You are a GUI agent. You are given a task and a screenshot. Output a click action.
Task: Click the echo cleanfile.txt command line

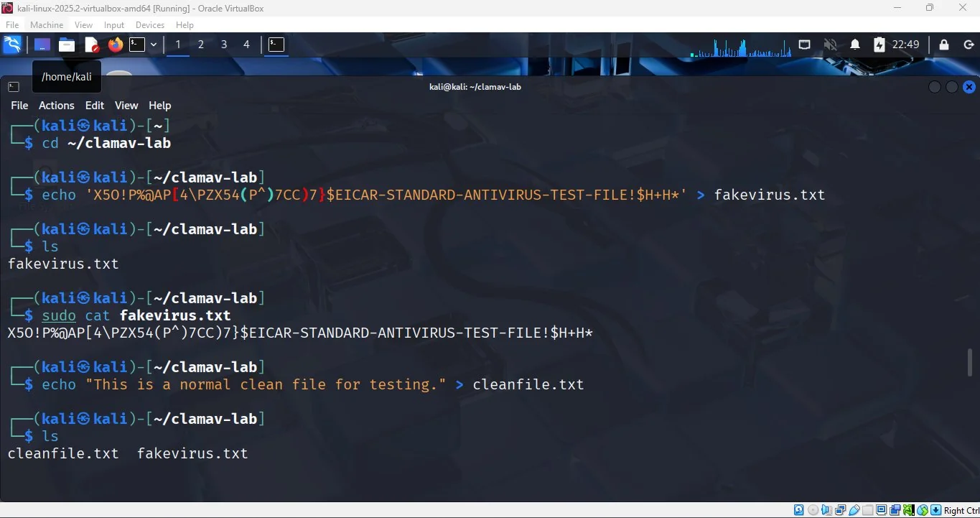click(313, 384)
